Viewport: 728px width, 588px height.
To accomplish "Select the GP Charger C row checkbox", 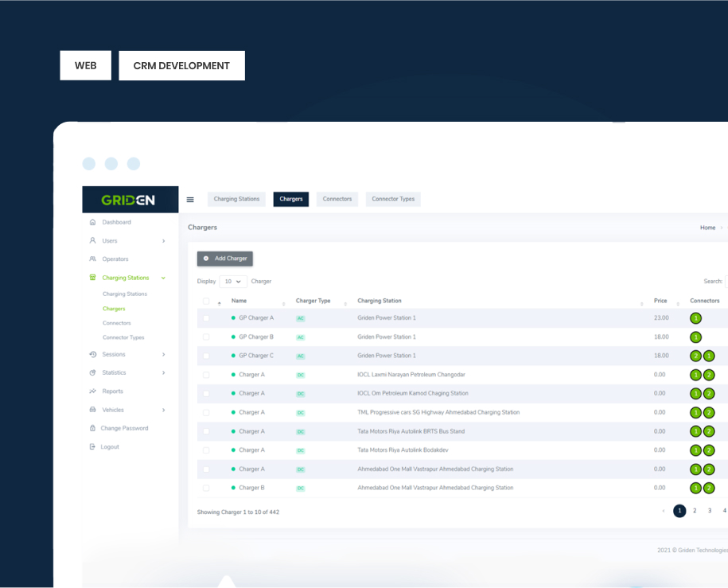I will point(206,356).
